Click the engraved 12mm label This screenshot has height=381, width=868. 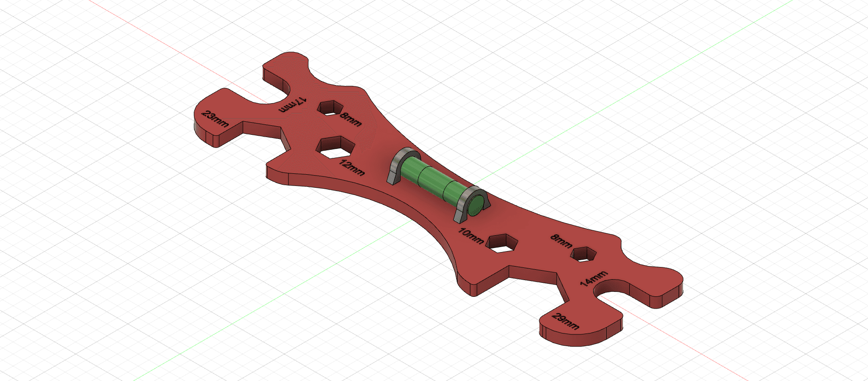(352, 168)
